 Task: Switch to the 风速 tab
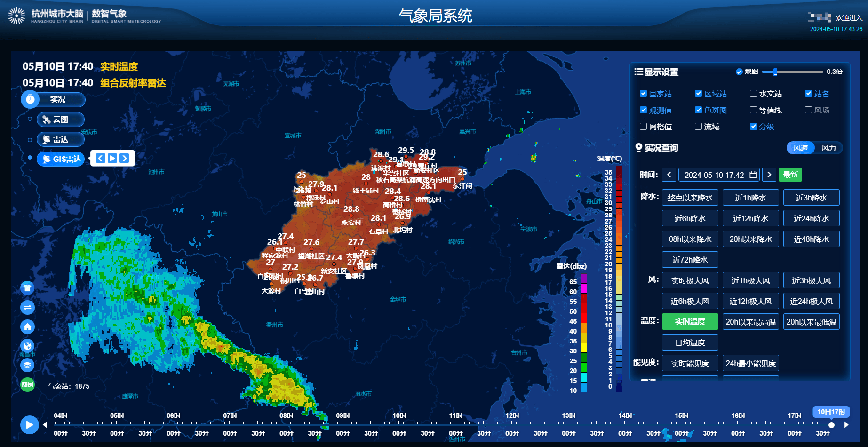[x=801, y=148]
